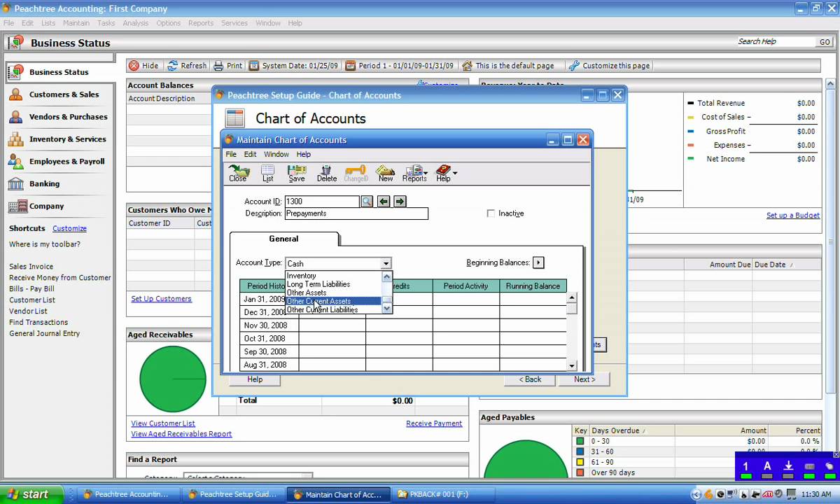Image resolution: width=840 pixels, height=504 pixels.
Task: Open the File menu in Maintain Chart of Accounts
Action: click(231, 154)
